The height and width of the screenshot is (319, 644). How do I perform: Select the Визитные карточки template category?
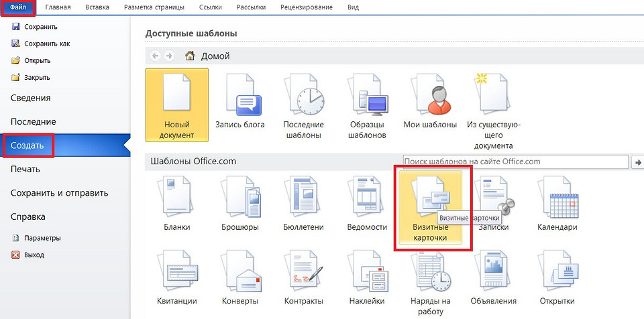coord(429,208)
